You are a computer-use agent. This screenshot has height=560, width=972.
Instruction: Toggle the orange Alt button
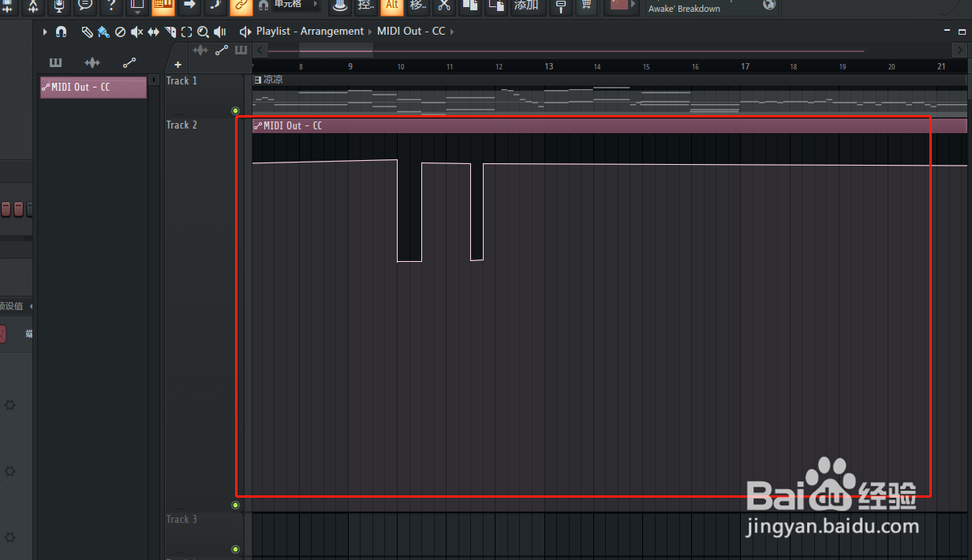click(x=392, y=6)
